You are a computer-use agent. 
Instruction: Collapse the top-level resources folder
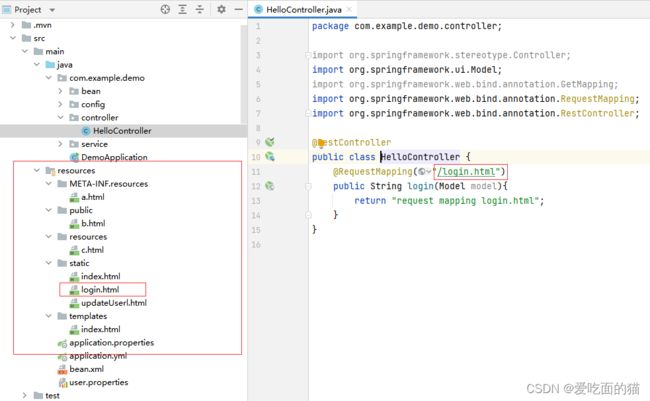tap(36, 170)
